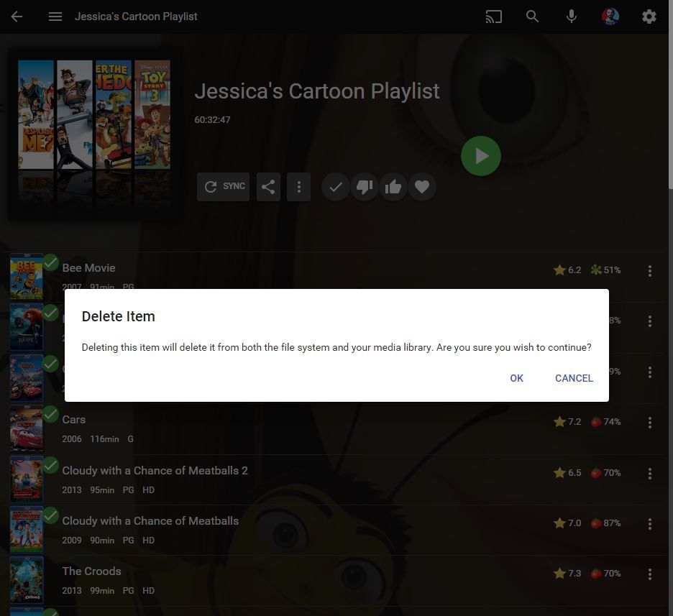
Task: Open the settings gear icon
Action: [649, 17]
